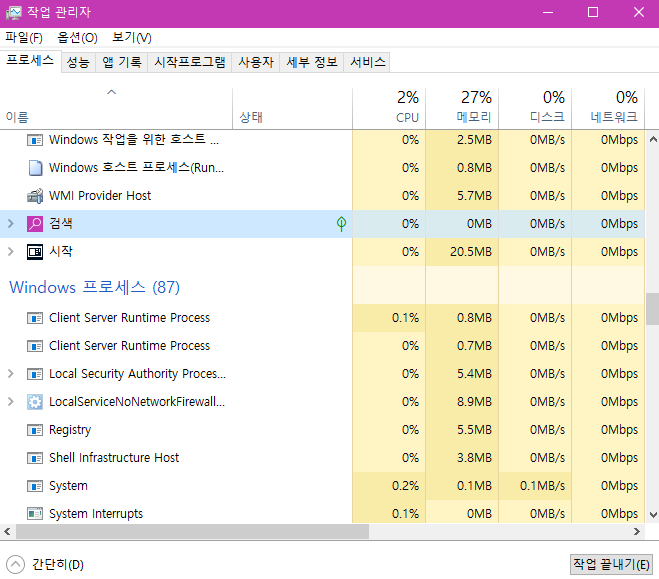Click the System Interrupts icon
659x579 pixels.
pos(35,513)
